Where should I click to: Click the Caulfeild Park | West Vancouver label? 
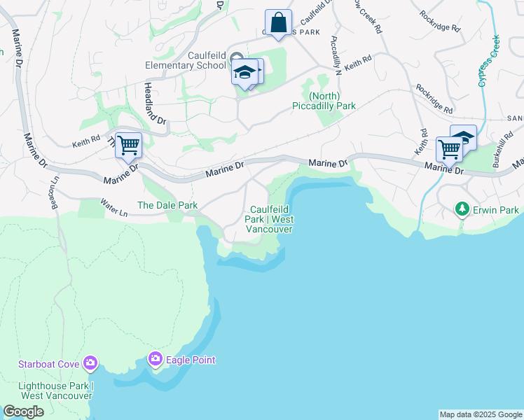click(x=268, y=219)
